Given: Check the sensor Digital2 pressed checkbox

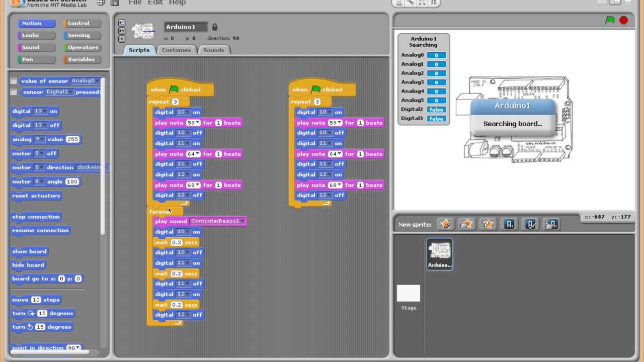Looking at the screenshot, I should click(x=14, y=92).
